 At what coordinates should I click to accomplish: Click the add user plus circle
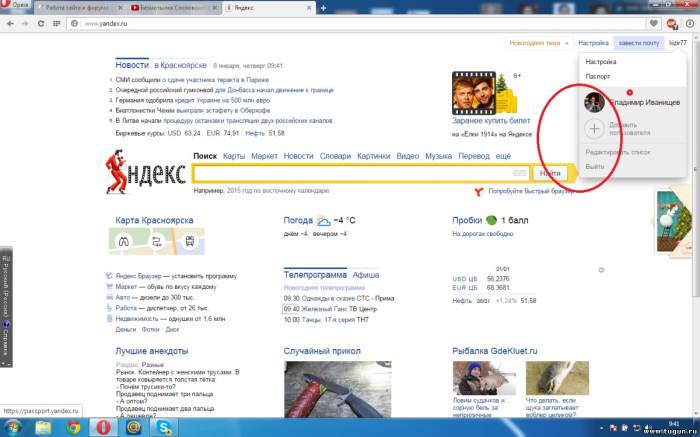pos(594,129)
